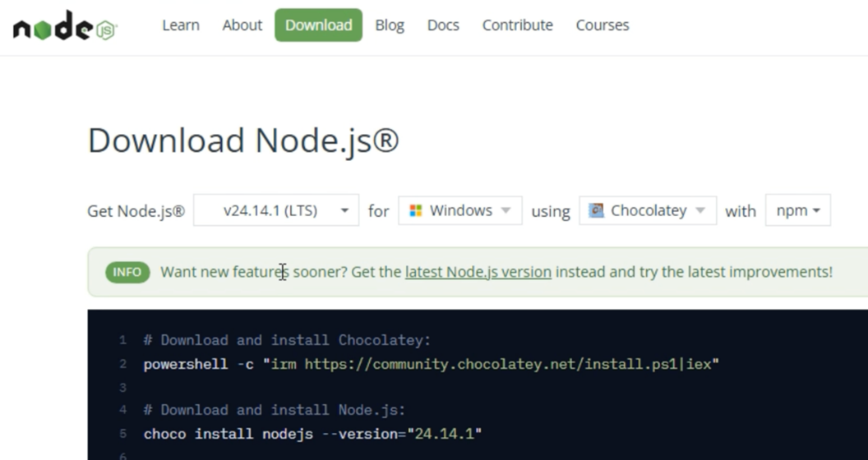This screenshot has height=460, width=868.
Task: Expand the v24.14.1 (LTS) version dropdown
Action: pos(275,210)
